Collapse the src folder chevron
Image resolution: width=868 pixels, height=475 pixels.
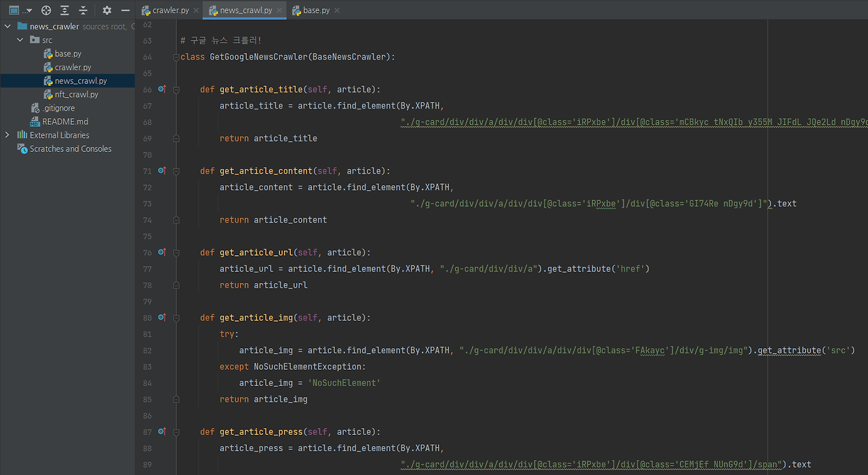[x=20, y=40]
